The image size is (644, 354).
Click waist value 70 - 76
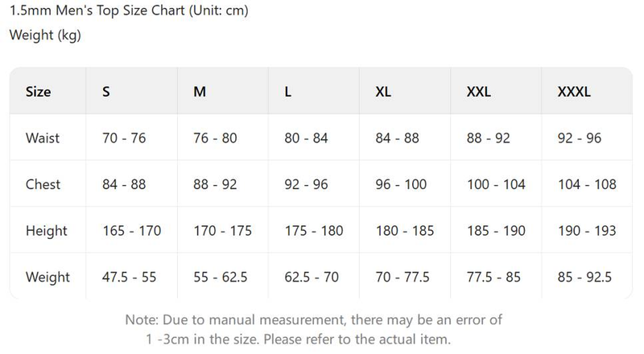pos(124,138)
